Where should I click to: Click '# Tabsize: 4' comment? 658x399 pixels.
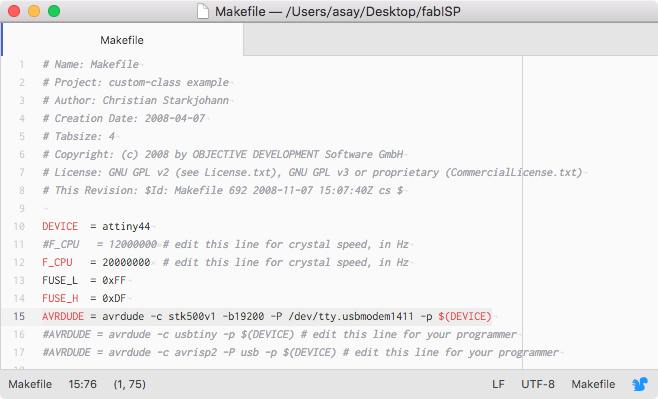click(x=78, y=137)
